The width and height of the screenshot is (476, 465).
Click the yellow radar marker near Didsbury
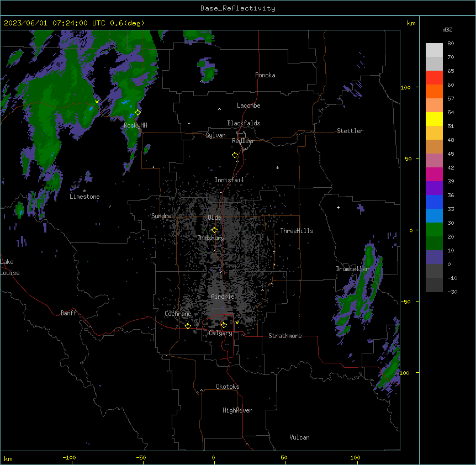click(214, 230)
